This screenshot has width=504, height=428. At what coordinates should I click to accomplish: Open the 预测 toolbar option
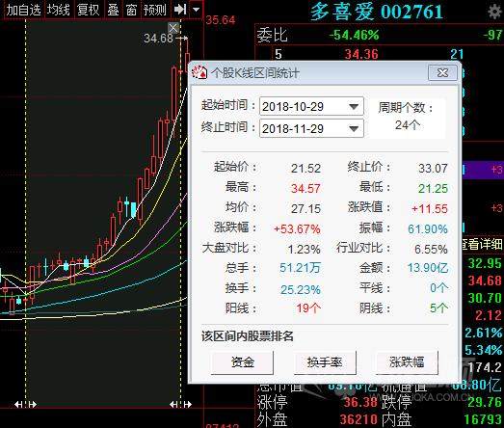pyautogui.click(x=155, y=10)
